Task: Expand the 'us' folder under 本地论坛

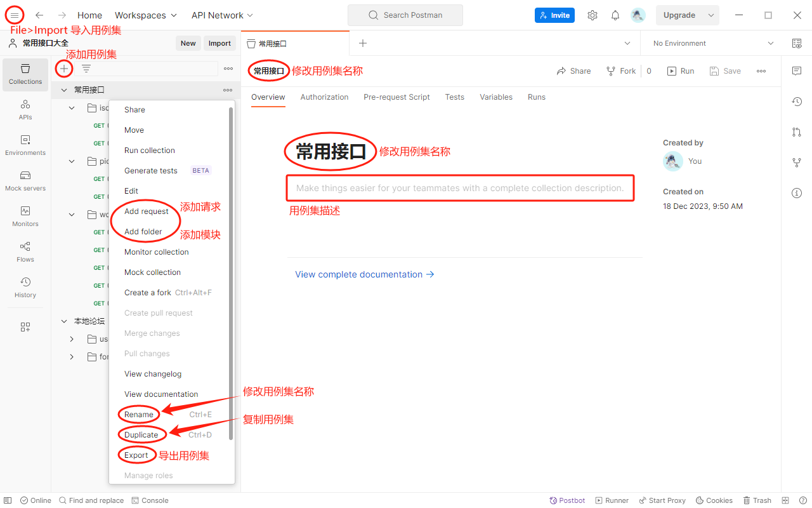Action: [x=72, y=339]
